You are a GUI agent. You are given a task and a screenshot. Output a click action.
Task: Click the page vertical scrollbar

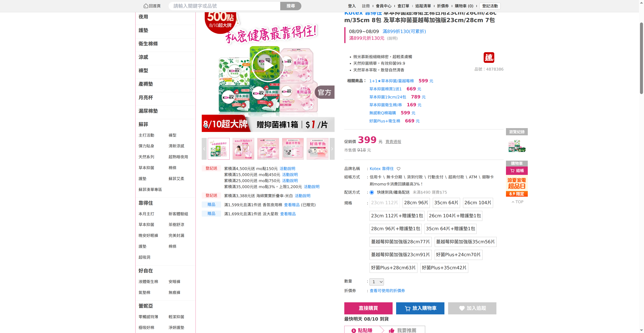pyautogui.click(x=641, y=58)
